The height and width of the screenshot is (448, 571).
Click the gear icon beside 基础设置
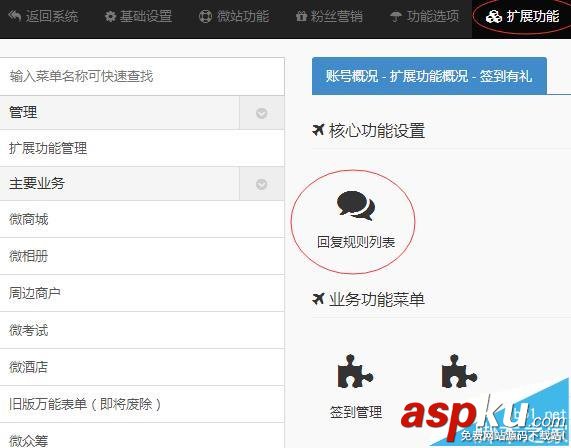110,16
